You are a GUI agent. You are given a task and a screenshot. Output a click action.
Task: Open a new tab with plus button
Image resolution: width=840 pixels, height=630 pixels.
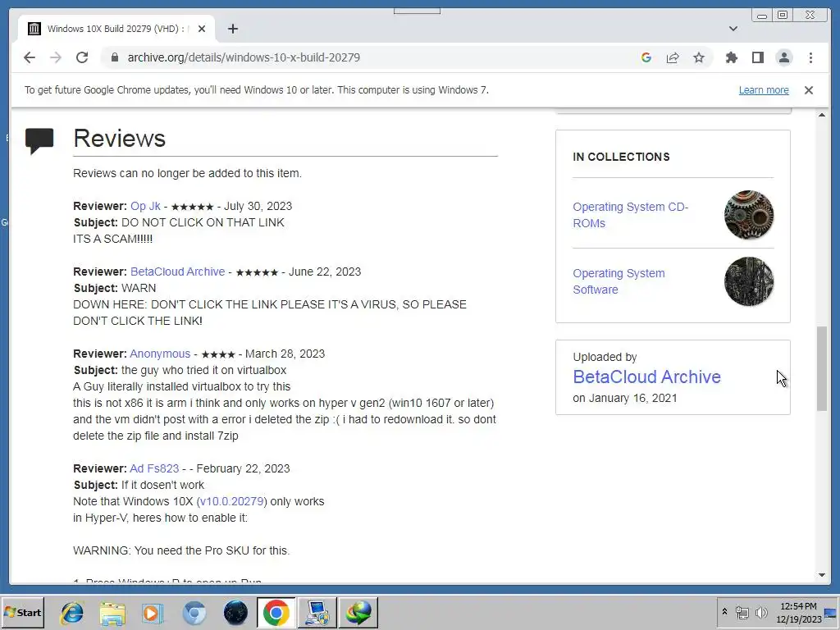232,29
